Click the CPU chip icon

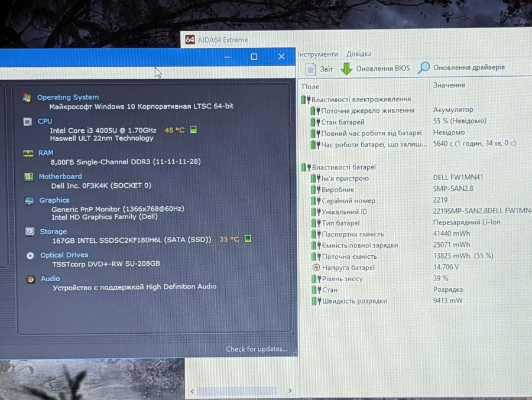[27, 122]
